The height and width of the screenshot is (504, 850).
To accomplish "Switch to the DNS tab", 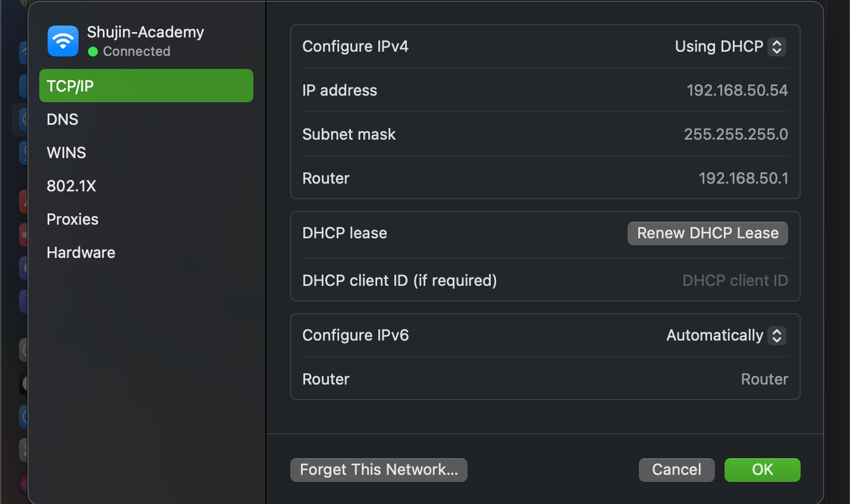I will pos(62,119).
